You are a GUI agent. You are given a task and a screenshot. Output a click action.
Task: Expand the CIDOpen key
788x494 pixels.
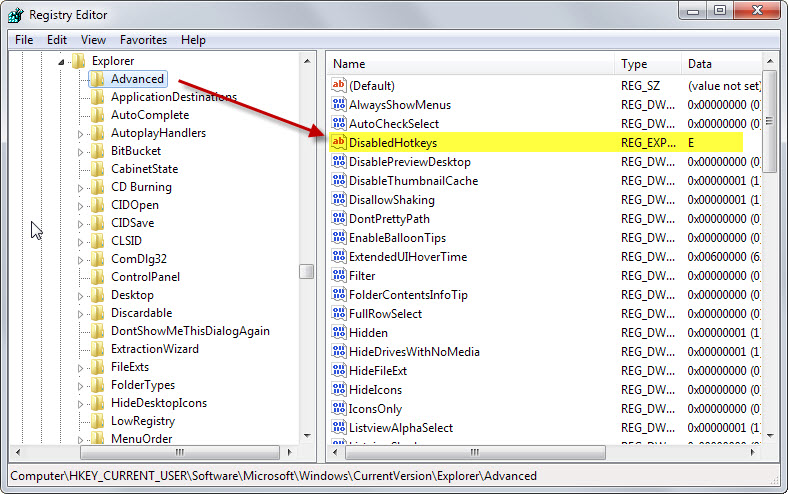tap(80, 206)
